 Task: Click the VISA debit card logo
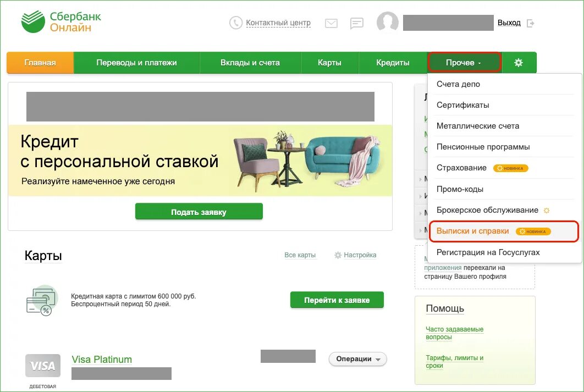tap(43, 366)
